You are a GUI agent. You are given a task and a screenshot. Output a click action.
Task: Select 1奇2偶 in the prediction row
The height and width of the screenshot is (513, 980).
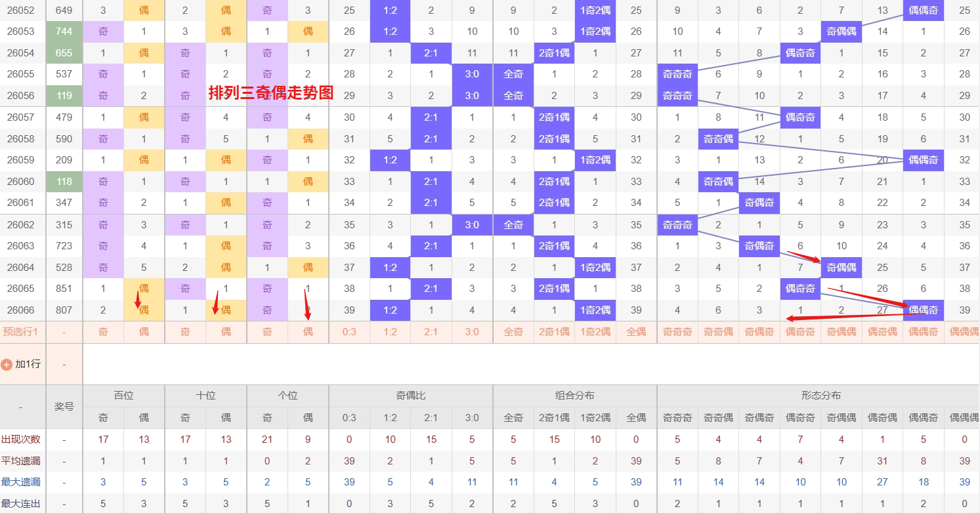point(595,331)
